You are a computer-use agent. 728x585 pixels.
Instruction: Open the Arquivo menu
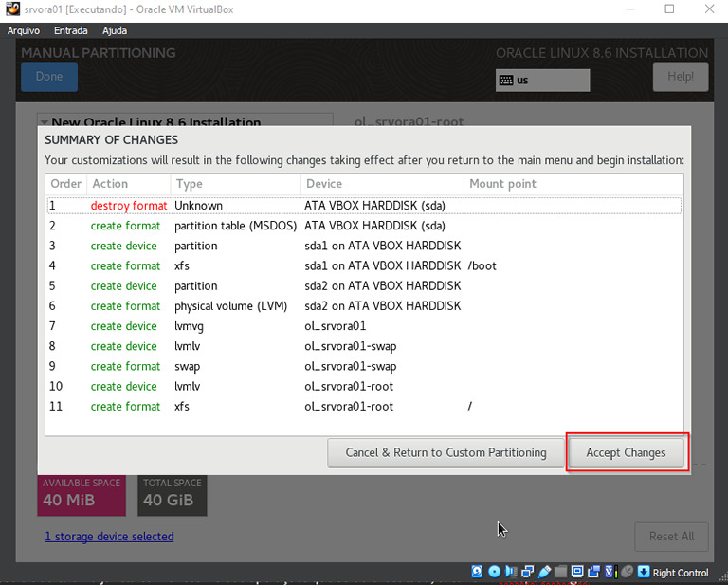point(23,30)
